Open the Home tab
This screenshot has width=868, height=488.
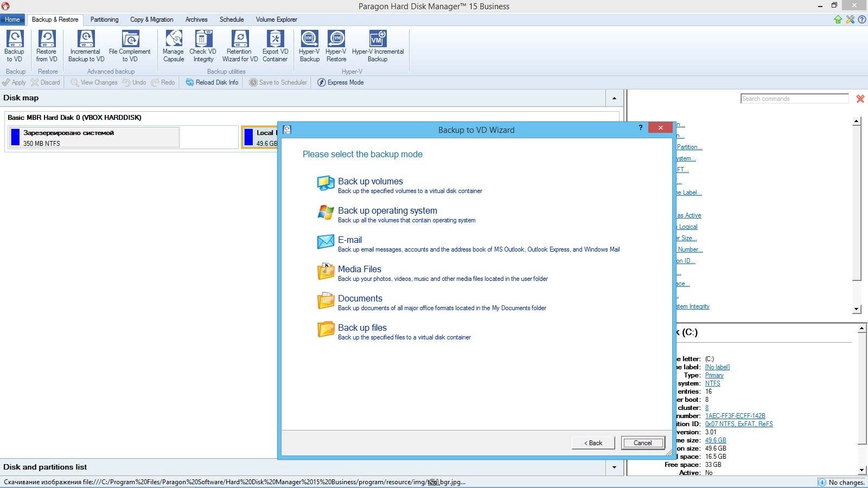coord(12,20)
